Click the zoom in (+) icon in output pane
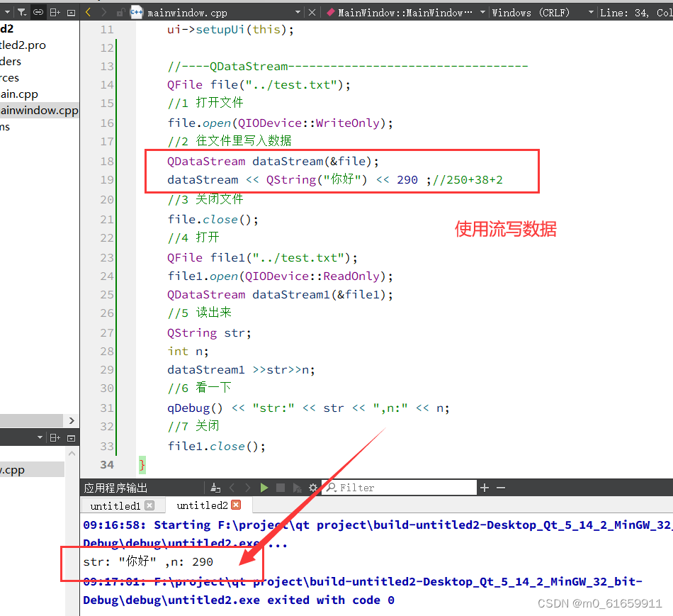 tap(485, 488)
